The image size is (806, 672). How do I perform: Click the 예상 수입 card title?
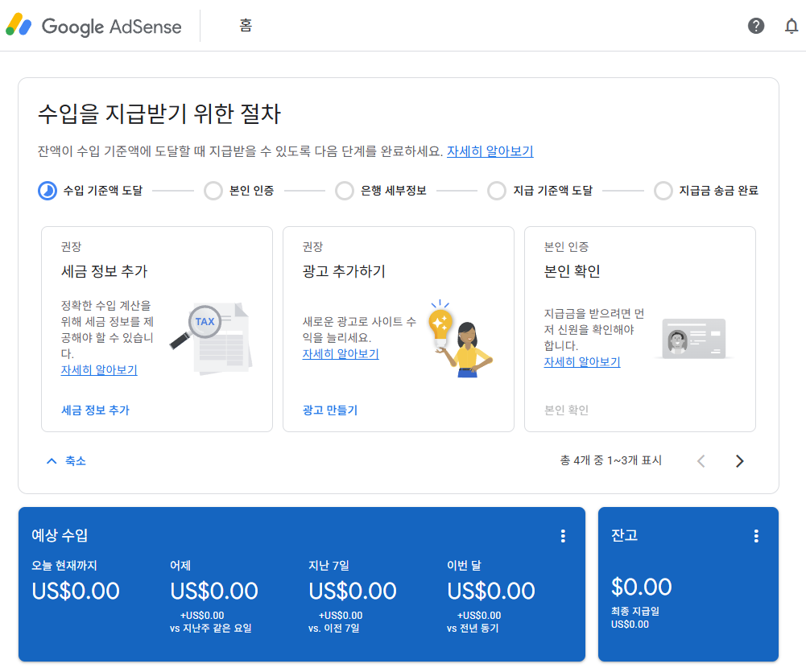click(60, 535)
